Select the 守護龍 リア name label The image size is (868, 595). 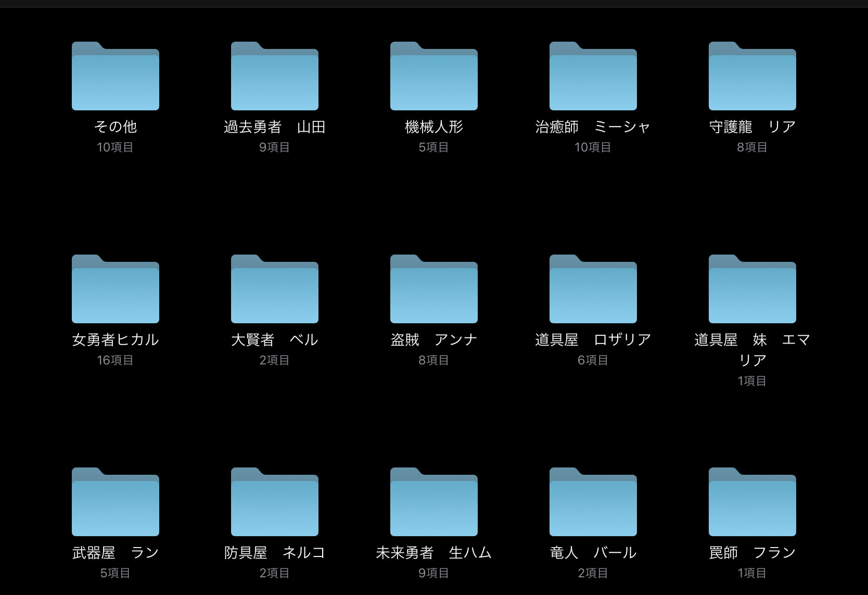coord(752,126)
